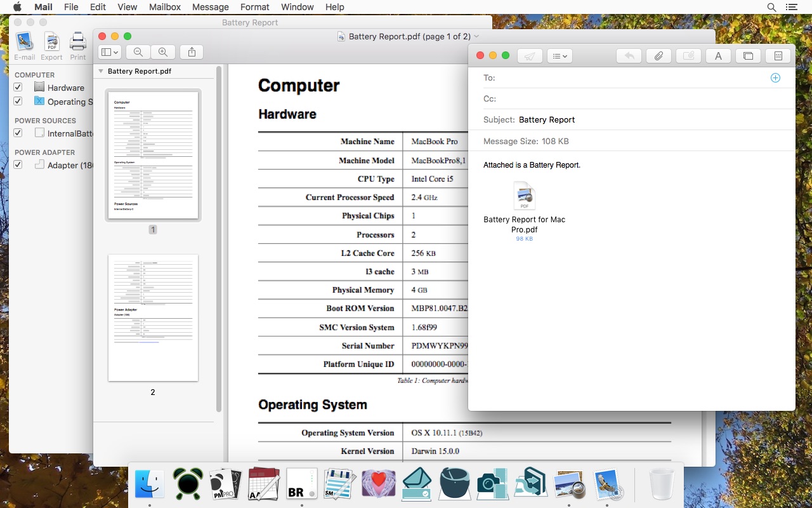
Task: Open the Edit menu
Action: pyautogui.click(x=98, y=7)
